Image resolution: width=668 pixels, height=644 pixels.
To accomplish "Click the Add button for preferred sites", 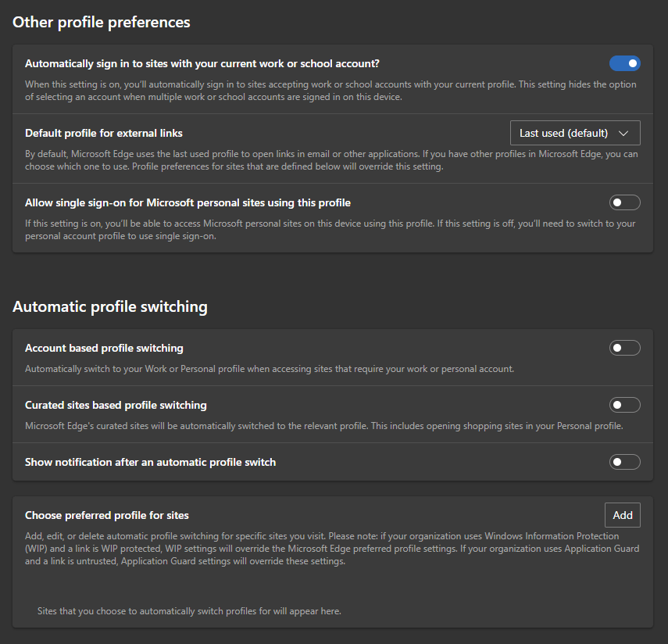I will coord(623,515).
